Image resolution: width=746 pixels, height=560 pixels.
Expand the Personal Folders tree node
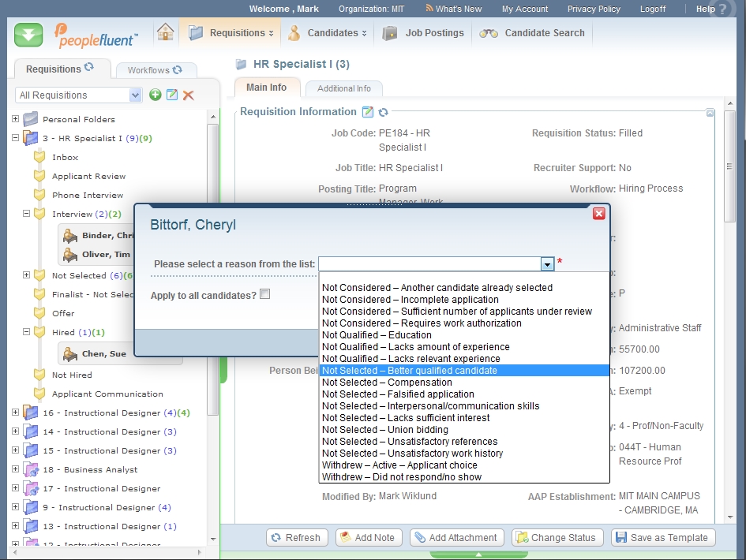(15, 119)
